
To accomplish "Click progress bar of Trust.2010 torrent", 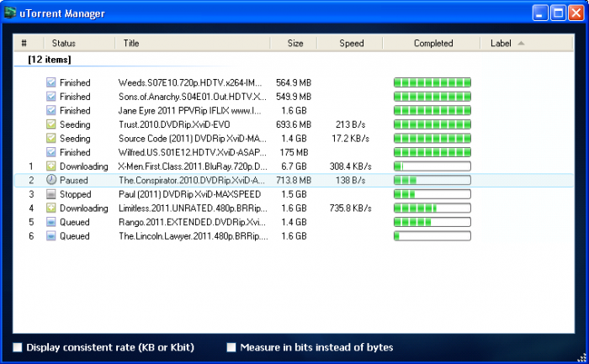I will pos(432,124).
